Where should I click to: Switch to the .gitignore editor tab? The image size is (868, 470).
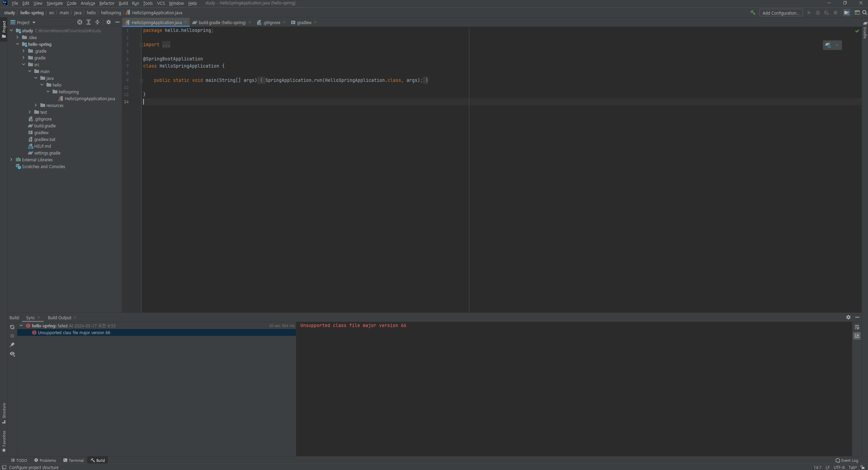pos(271,22)
